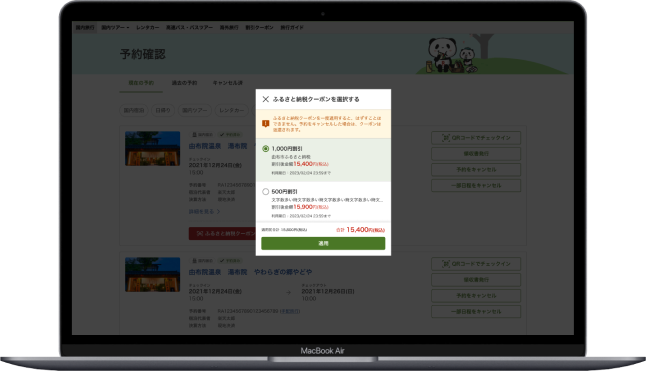Click the 予約確認 page heading
The image size is (646, 371).
point(143,54)
